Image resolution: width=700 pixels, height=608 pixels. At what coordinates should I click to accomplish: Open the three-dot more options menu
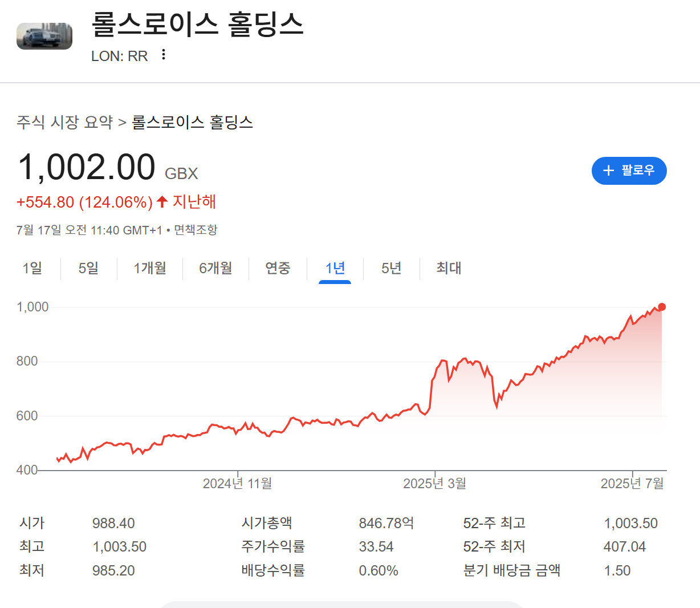(164, 55)
